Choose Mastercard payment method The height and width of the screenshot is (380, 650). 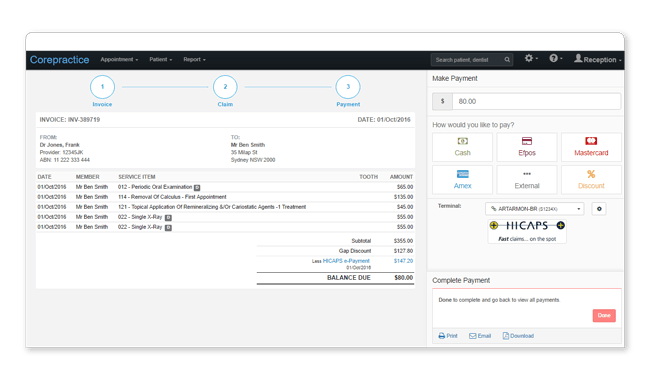tap(591, 147)
